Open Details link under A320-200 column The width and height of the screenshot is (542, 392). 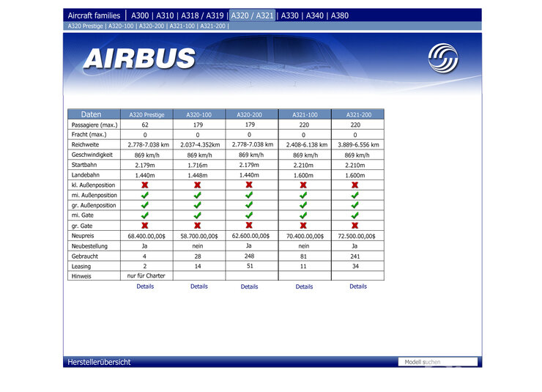point(249,286)
